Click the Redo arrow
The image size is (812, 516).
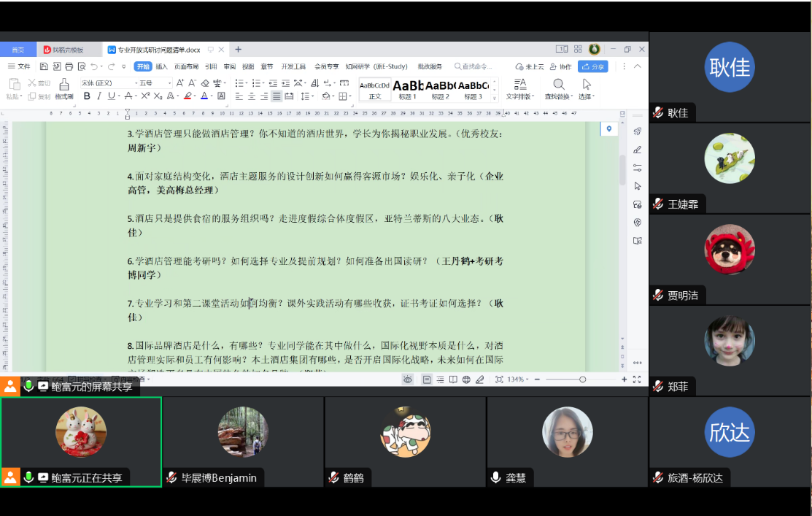[x=111, y=66]
